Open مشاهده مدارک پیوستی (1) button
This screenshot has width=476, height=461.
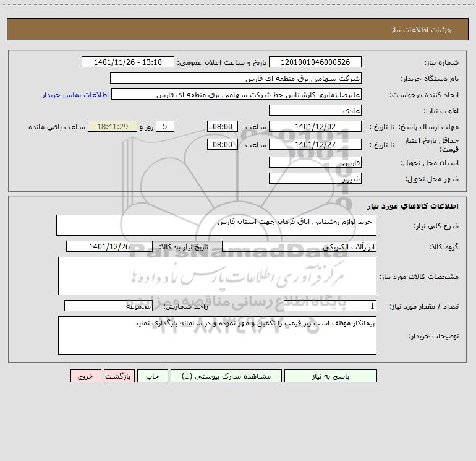pos(226,376)
